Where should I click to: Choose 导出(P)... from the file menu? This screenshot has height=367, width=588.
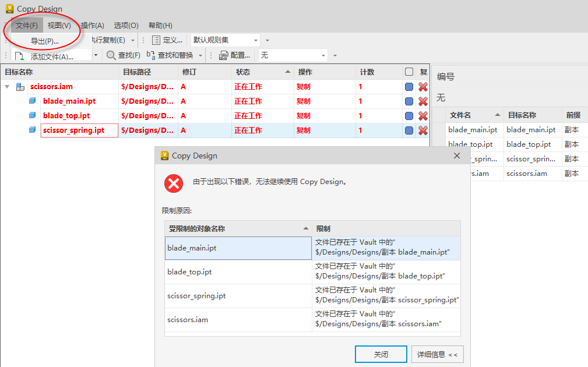point(45,41)
